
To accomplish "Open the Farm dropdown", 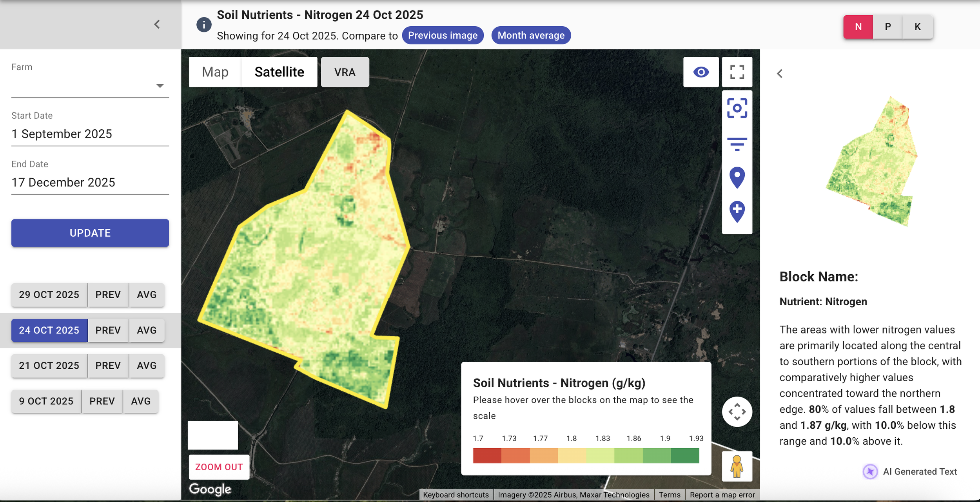I will (x=90, y=86).
